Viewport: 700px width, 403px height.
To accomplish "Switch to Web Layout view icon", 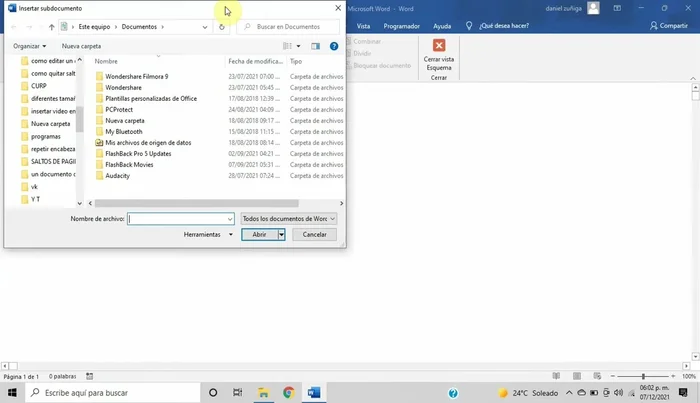I will pyautogui.click(x=597, y=376).
